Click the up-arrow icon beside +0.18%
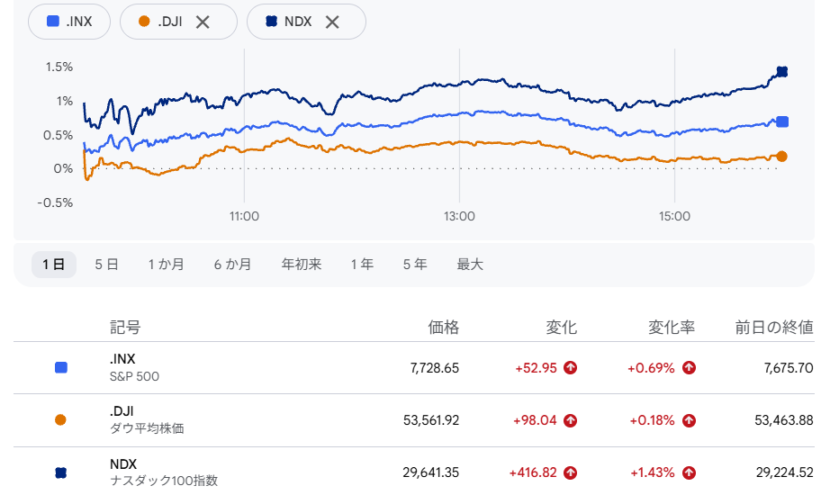Screen dimensions: 830x504 689,420
